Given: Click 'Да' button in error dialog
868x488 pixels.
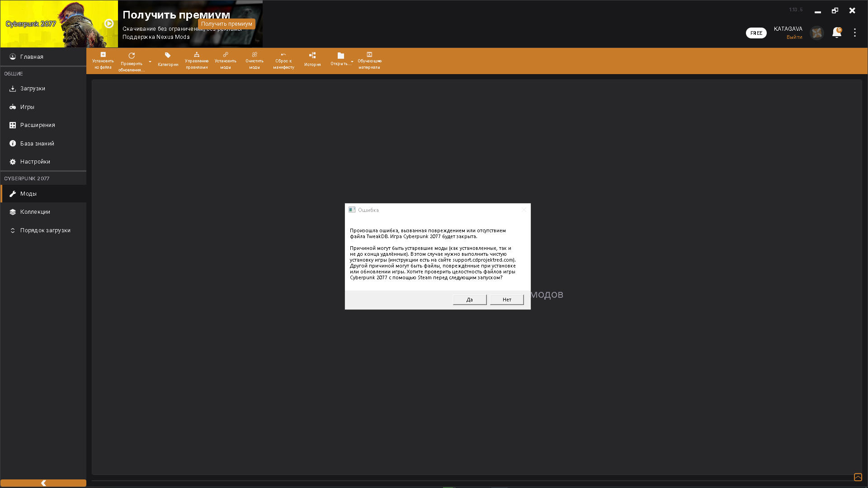Looking at the screenshot, I should tap(470, 300).
